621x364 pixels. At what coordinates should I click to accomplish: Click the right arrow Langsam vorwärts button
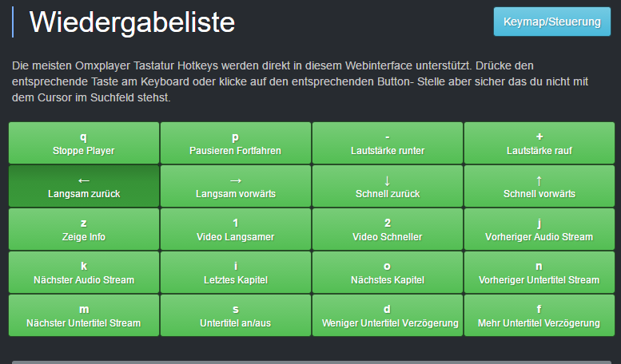point(236,186)
